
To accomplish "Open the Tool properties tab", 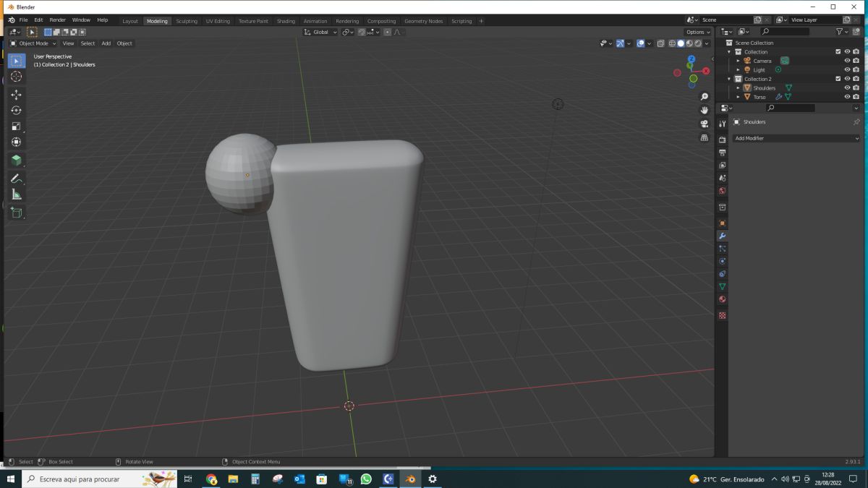I will point(722,124).
